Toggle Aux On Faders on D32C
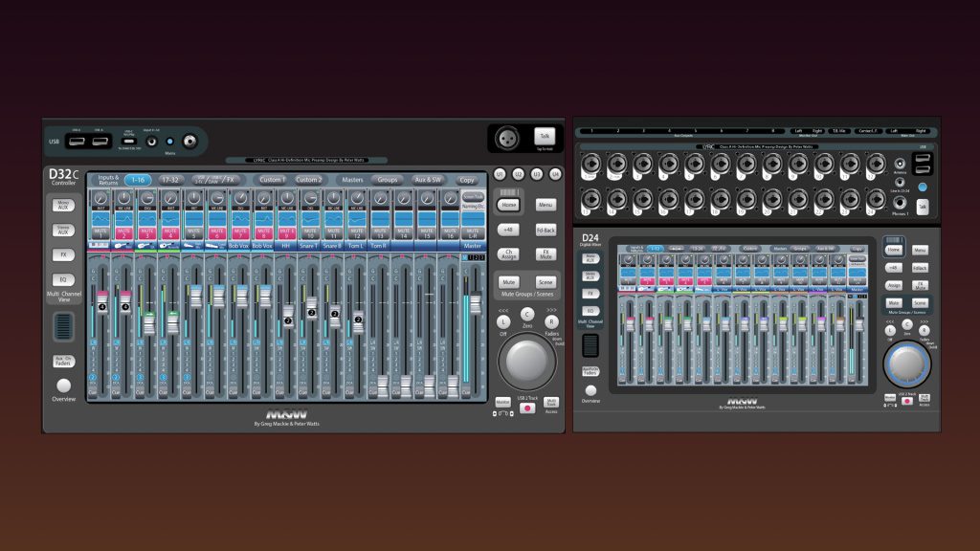The height and width of the screenshot is (551, 980). click(x=63, y=361)
